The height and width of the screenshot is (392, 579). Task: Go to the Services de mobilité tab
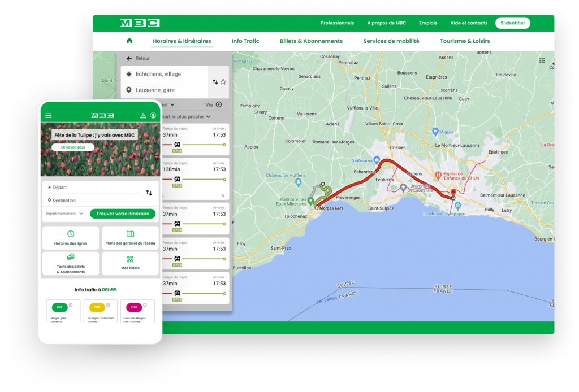tap(391, 41)
